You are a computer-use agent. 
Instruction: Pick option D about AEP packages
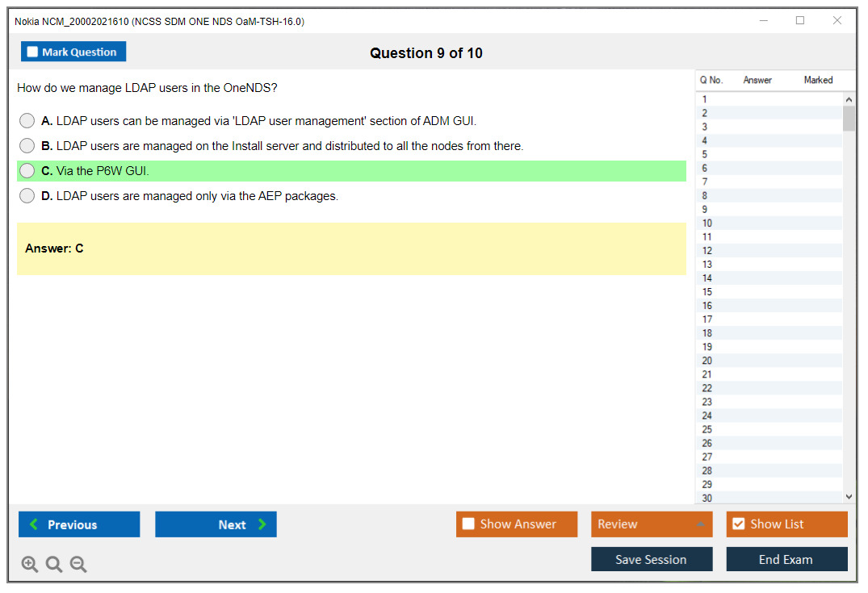(27, 196)
